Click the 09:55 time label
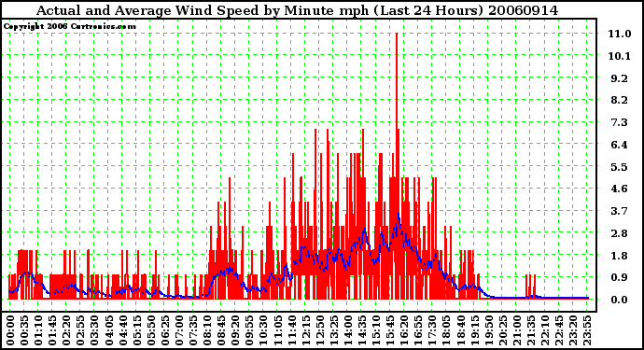 250,330
